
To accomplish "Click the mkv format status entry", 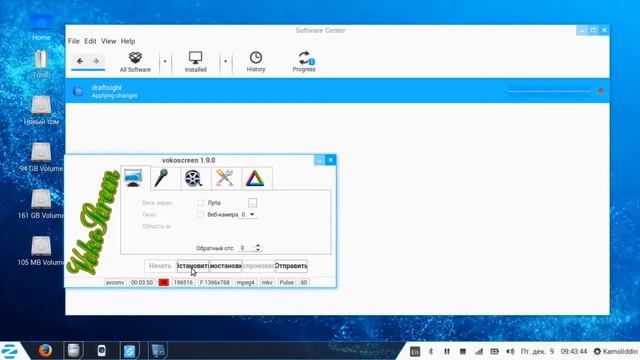I will click(267, 282).
